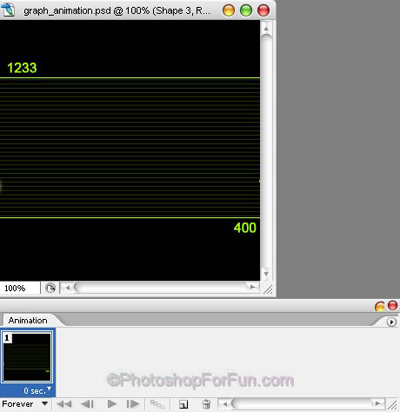Minimize the graph_animation.psd document window

point(229,10)
